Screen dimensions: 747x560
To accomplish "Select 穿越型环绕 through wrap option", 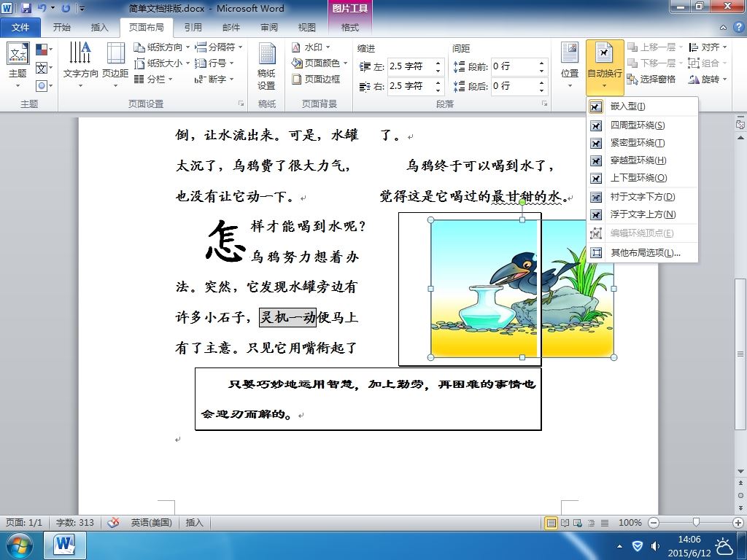I will [642, 160].
